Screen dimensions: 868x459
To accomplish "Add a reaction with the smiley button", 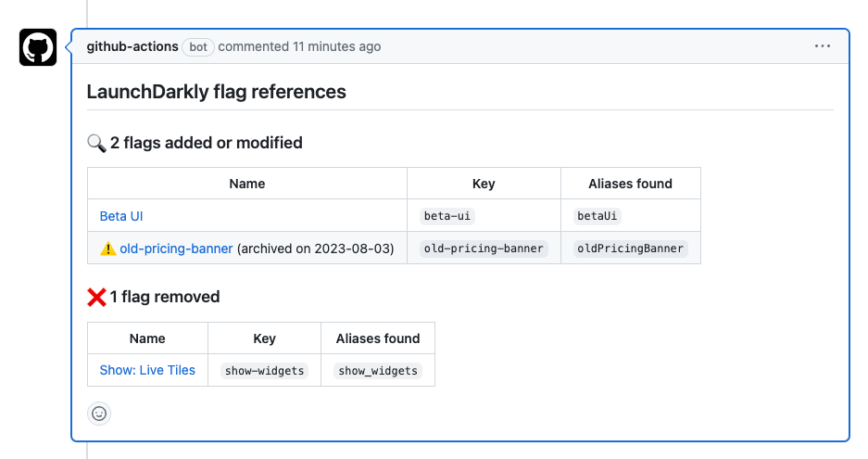I will (99, 414).
